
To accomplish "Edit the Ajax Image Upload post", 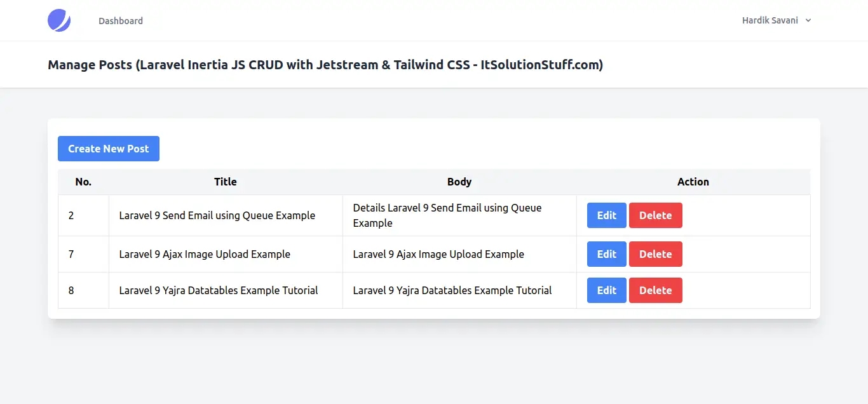I will [x=606, y=254].
